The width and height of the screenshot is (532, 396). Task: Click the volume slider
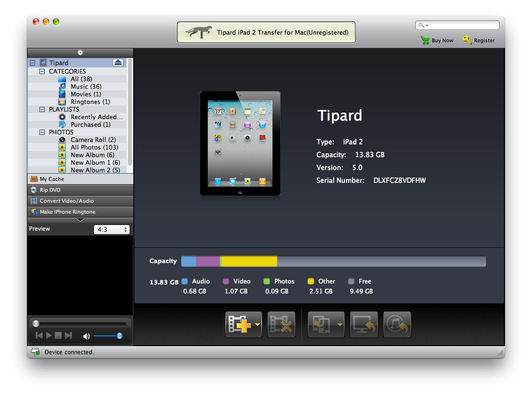108,336
